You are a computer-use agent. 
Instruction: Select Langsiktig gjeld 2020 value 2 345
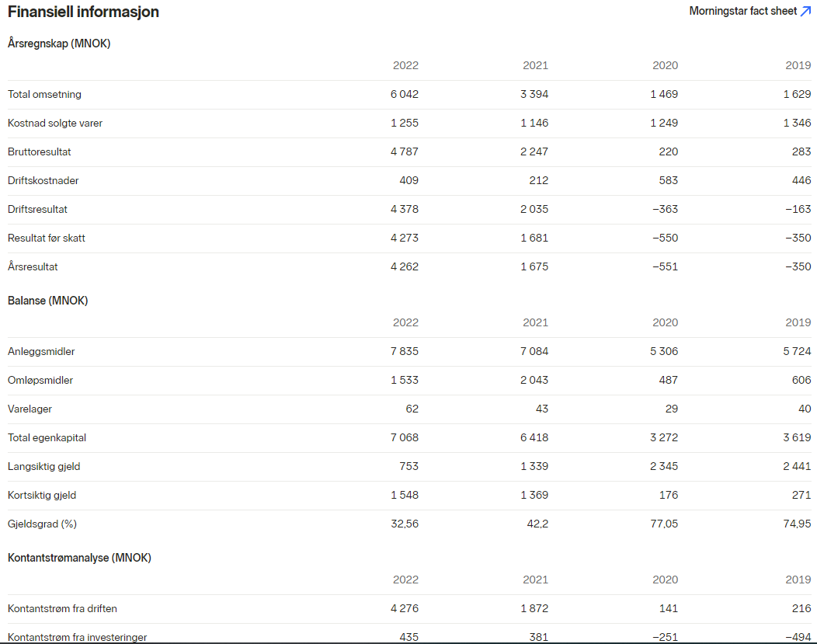click(x=664, y=466)
